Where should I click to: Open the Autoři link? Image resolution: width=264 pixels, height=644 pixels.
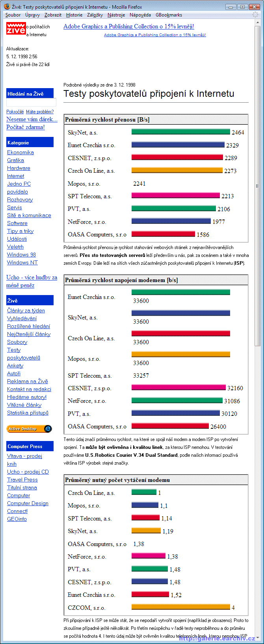point(14,373)
